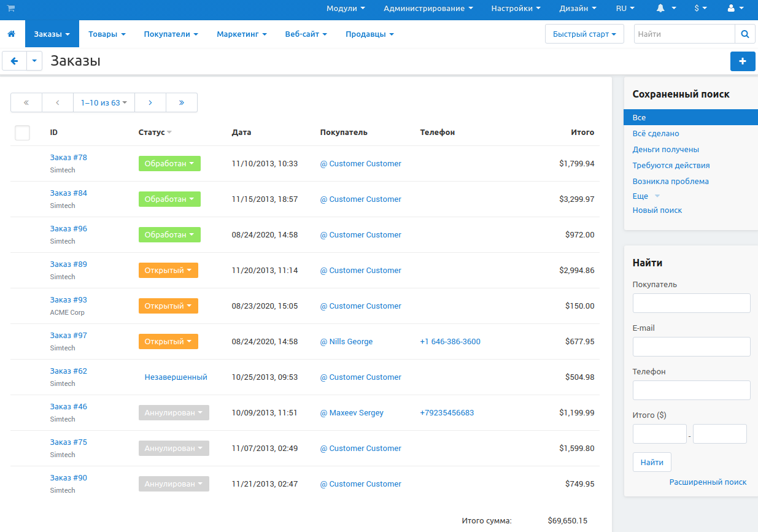Screen dimensions: 758x532
Task: Click the search magnifier icon
Action: [744, 34]
